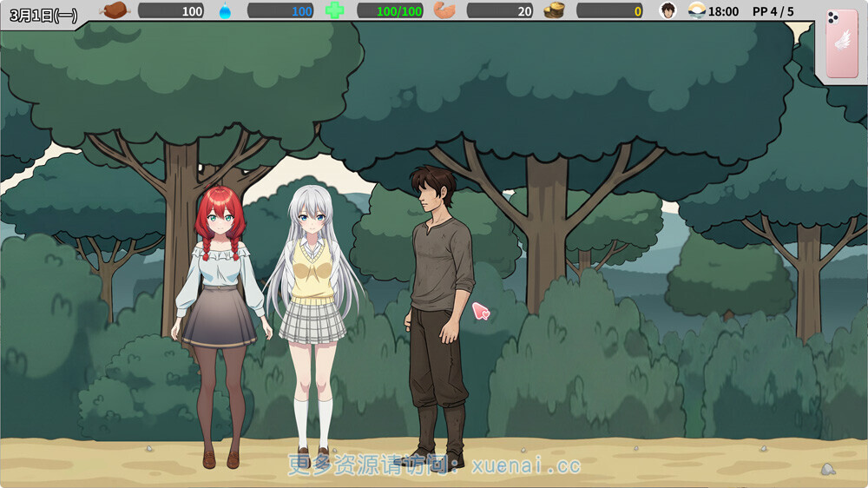Open the player portrait avatar icon
868x488 pixels.
[x=667, y=10]
